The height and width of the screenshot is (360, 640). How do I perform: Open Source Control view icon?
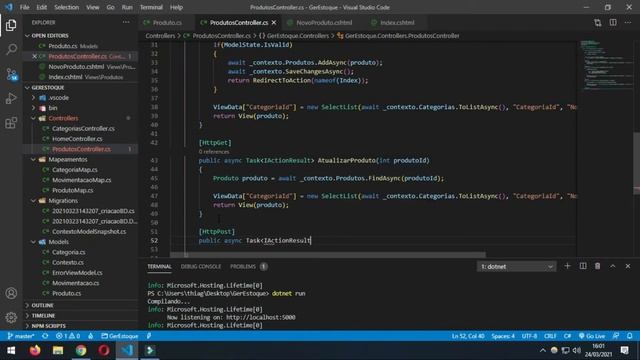tap(11, 74)
